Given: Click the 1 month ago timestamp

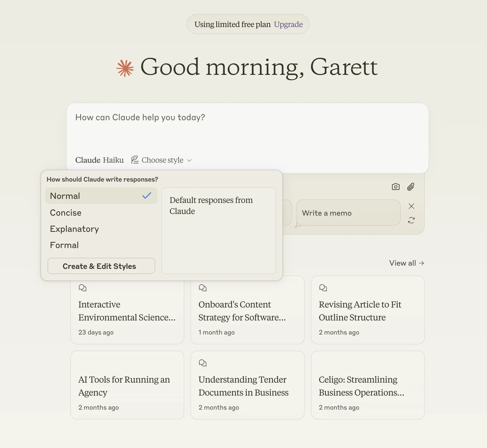Looking at the screenshot, I should click(x=217, y=332).
